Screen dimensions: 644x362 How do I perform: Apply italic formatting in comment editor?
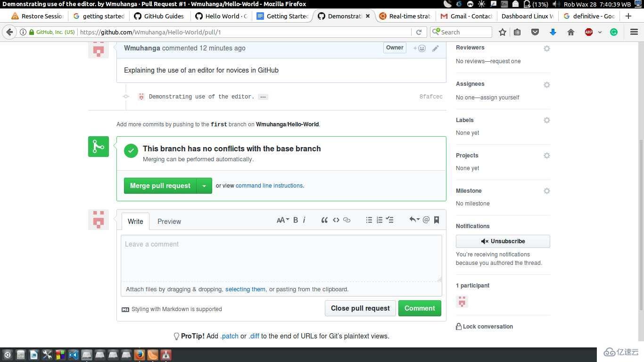tap(304, 220)
